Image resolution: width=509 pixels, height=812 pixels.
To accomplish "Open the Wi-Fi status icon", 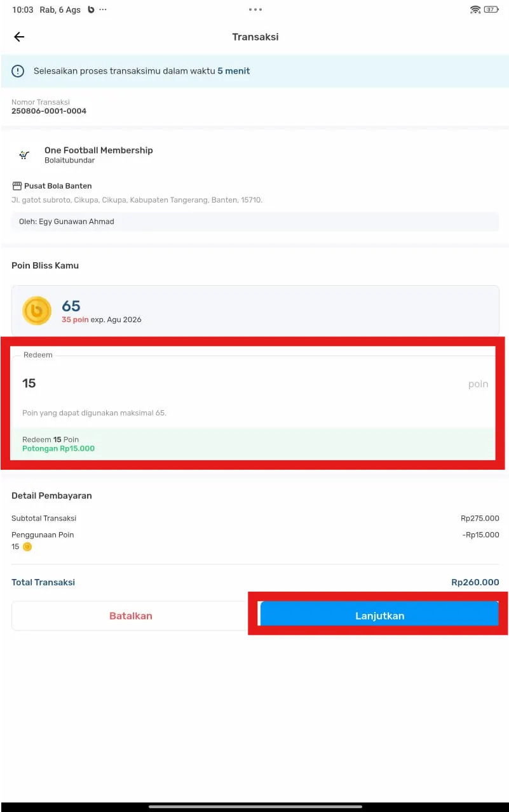I will click(475, 10).
